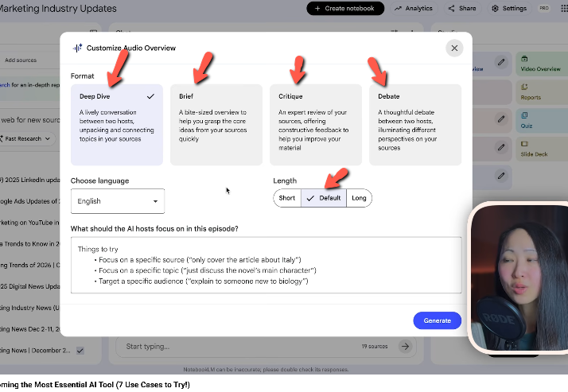Select the Deep Dive format card

coord(117,125)
